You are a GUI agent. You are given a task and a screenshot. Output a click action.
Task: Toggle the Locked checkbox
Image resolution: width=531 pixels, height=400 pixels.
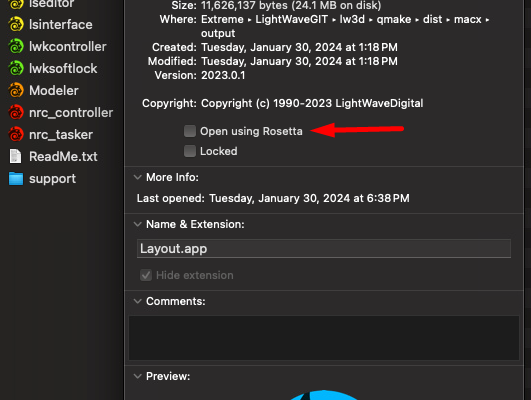tap(190, 151)
